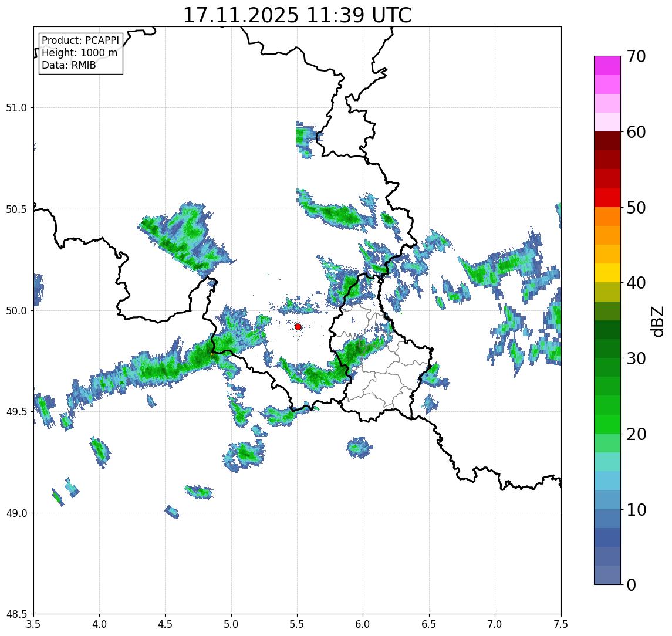Click the latitude axis label 48.5
The image size is (672, 636).
(16, 614)
